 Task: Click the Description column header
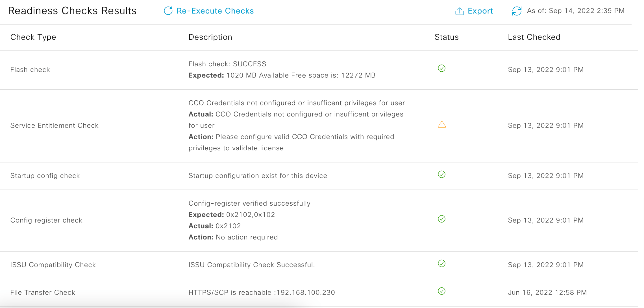click(210, 37)
